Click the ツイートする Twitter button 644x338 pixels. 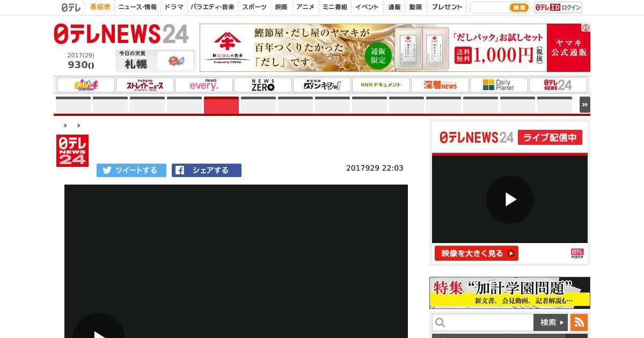click(x=131, y=170)
